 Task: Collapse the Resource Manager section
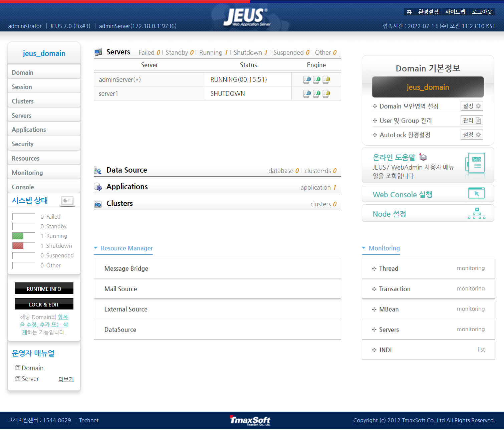96,248
